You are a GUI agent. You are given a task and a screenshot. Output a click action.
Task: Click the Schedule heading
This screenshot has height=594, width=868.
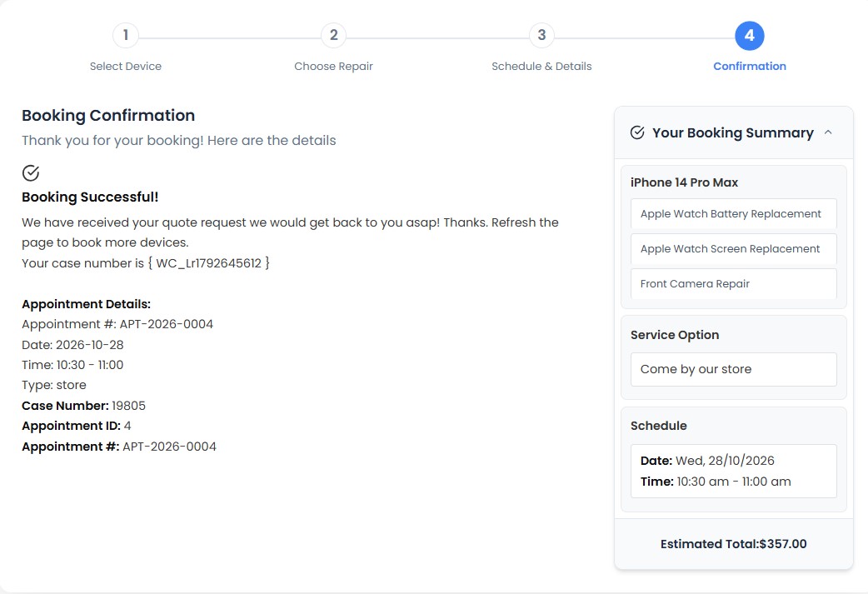coord(659,426)
